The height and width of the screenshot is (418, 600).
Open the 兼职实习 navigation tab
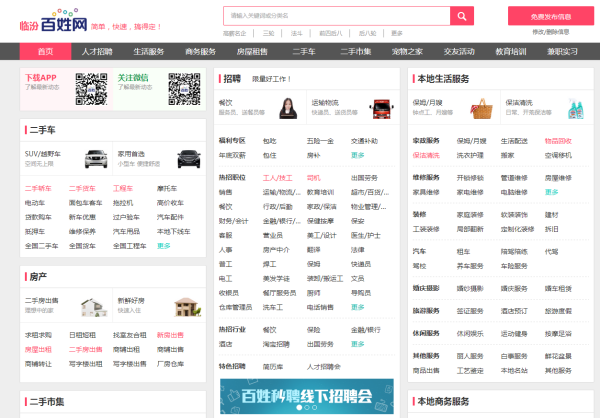tap(562, 51)
